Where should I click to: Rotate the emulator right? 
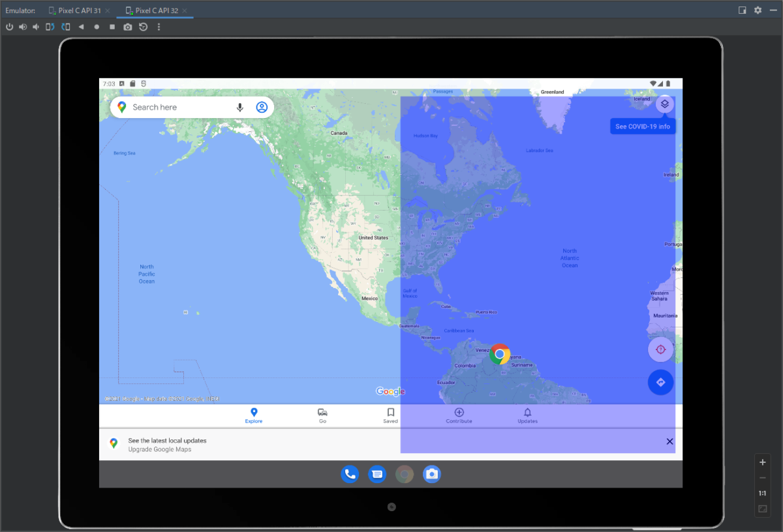tap(66, 27)
